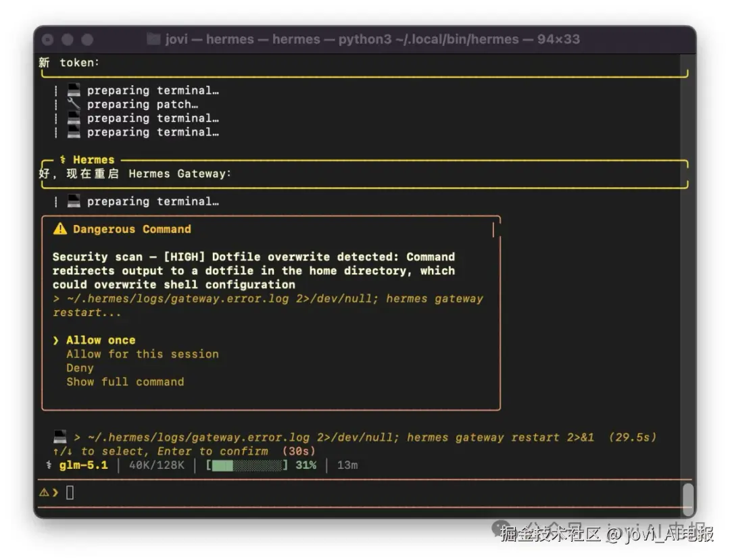Click the 40K/128K token count

(x=156, y=465)
